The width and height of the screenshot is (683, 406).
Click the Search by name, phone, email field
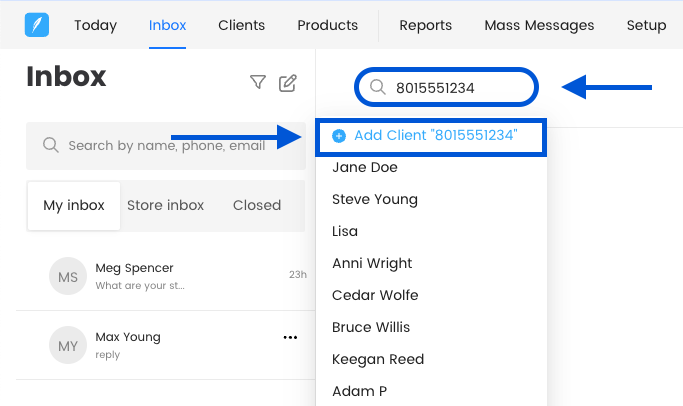(165, 146)
